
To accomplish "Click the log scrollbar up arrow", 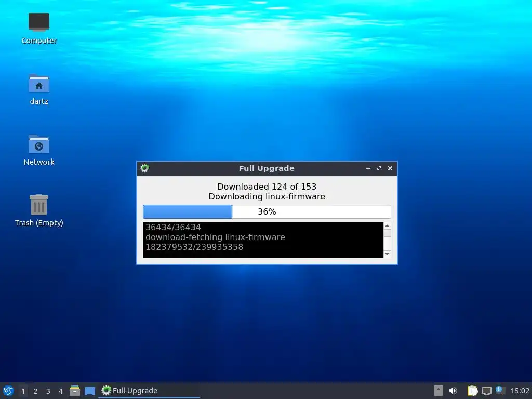I will [387, 225].
